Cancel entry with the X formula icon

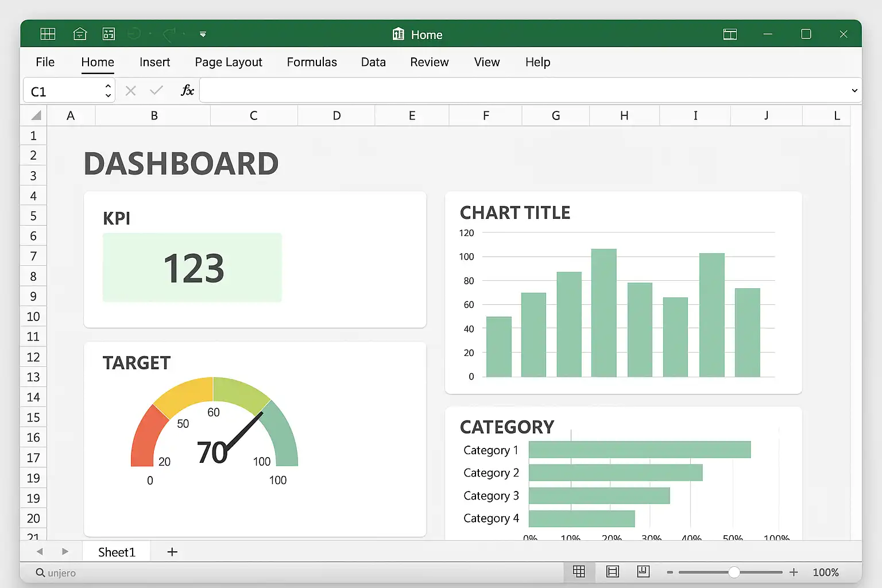[x=130, y=91]
